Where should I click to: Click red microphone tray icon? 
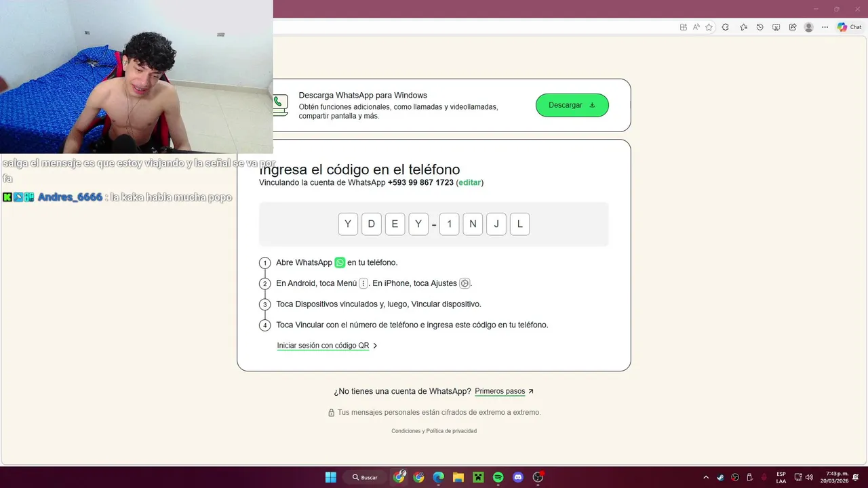(764, 477)
